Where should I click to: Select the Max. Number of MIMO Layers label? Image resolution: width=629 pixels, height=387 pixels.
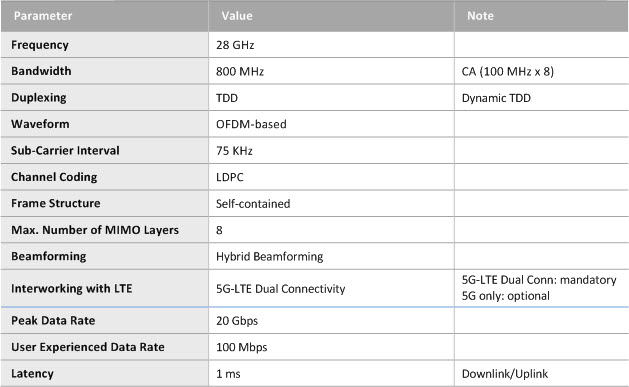tap(95, 230)
